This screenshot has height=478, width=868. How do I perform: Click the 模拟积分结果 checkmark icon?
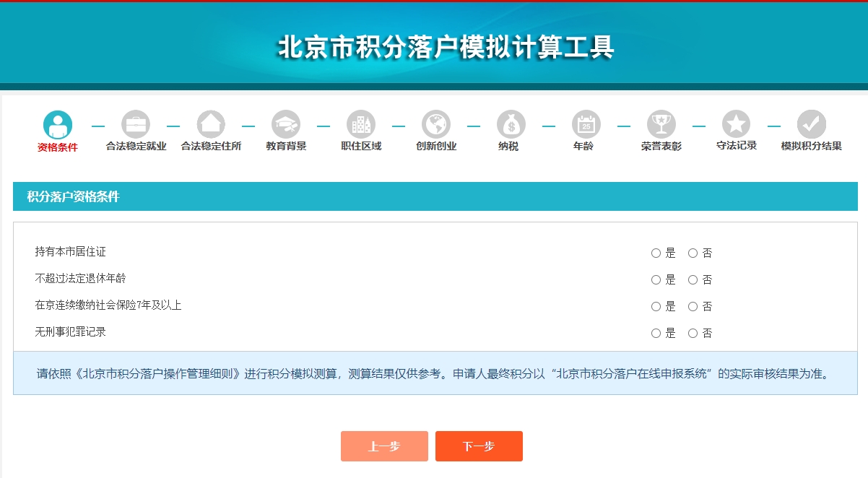click(812, 125)
